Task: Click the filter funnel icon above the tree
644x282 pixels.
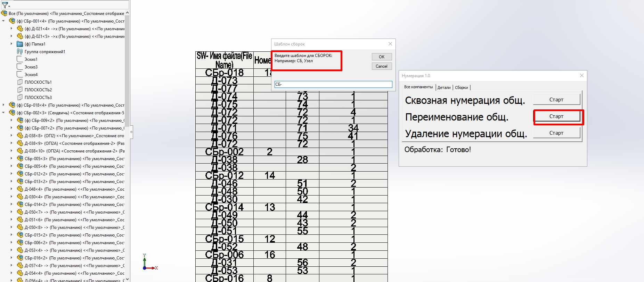Action: tap(5, 5)
